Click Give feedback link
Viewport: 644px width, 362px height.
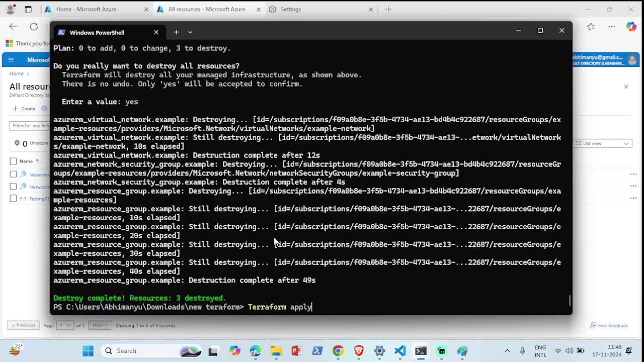point(609,326)
